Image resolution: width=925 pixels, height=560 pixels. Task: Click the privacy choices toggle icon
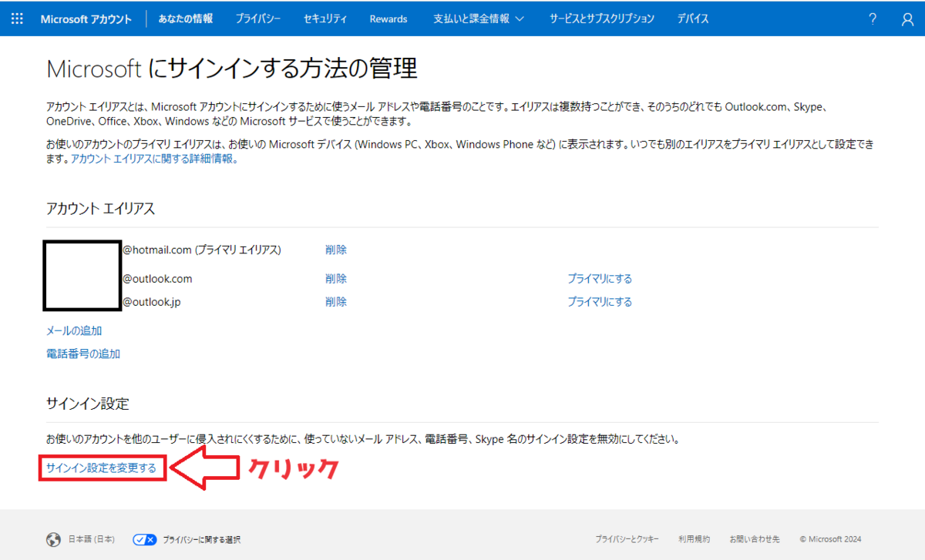point(144,539)
